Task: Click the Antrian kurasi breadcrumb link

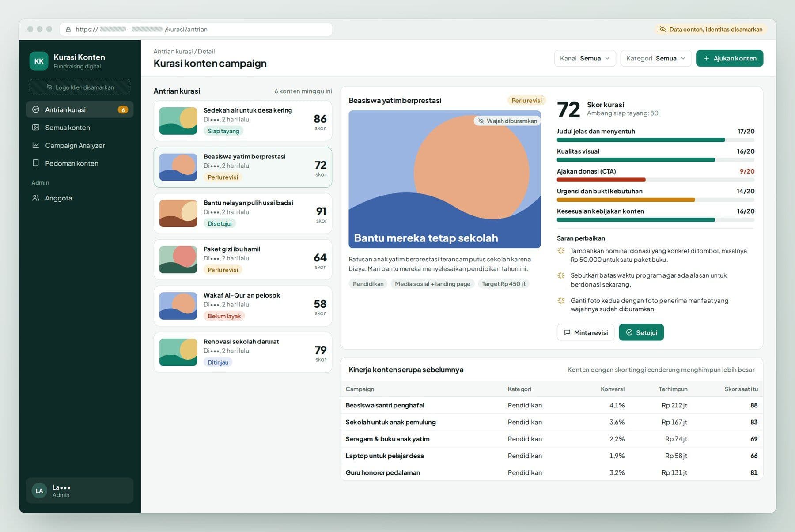Action: (173, 51)
